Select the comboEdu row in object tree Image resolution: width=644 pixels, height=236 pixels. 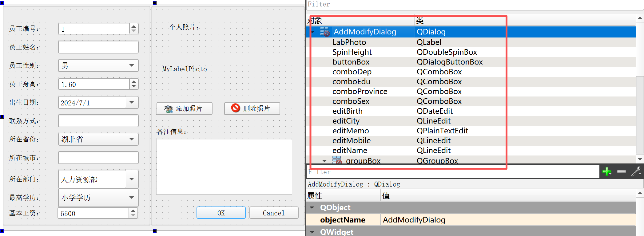pos(471,81)
